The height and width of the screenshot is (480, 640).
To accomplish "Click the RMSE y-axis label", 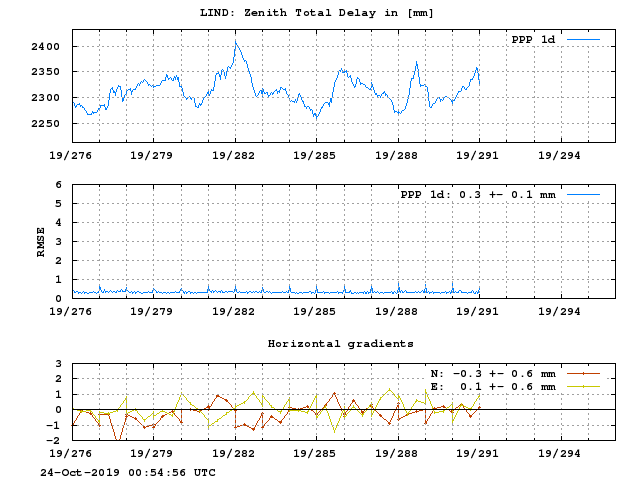I will coord(41,241).
